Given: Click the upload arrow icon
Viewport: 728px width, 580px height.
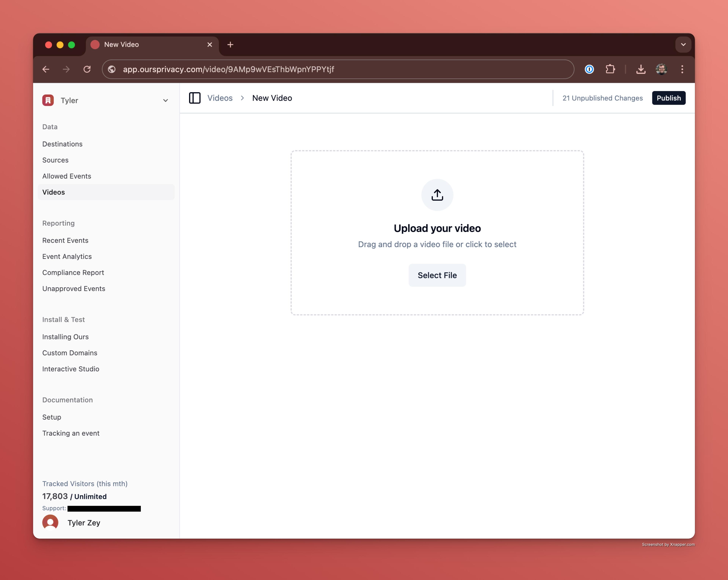Looking at the screenshot, I should 437,195.
